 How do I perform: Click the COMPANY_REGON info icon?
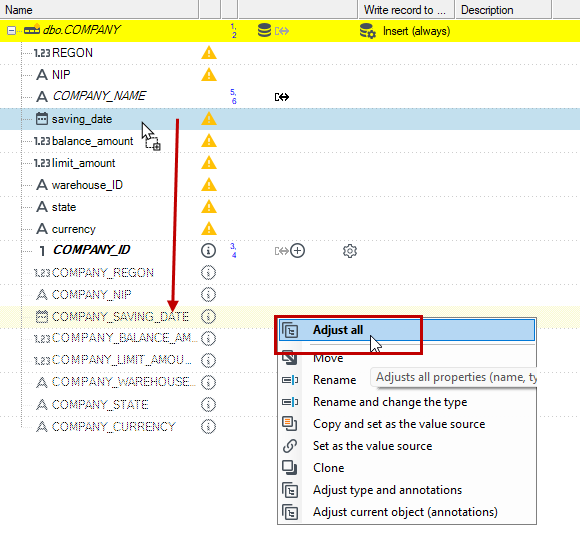tap(208, 273)
